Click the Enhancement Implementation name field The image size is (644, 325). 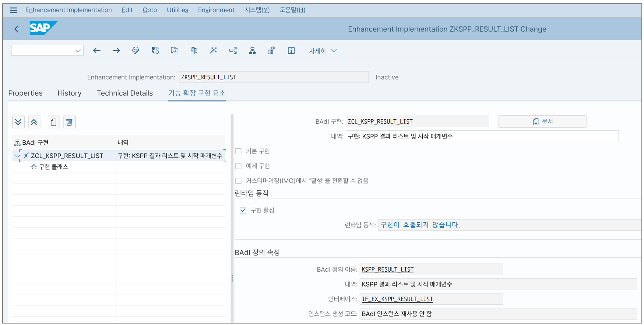(274, 77)
